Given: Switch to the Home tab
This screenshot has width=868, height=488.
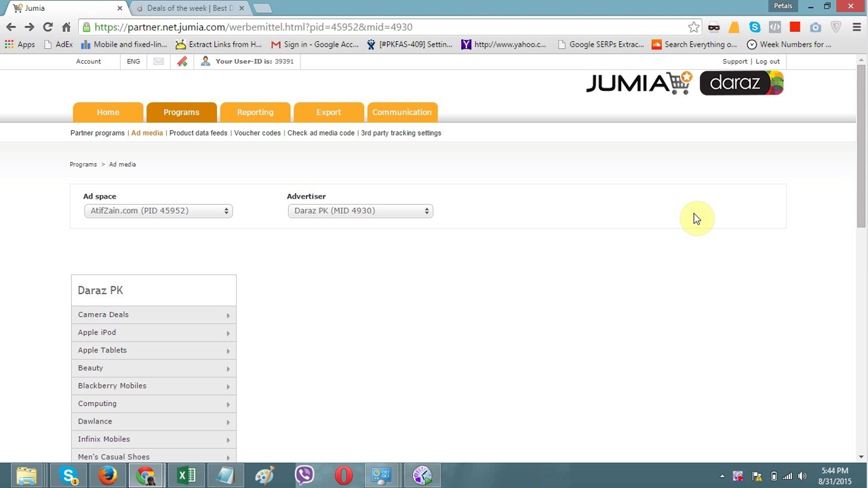Looking at the screenshot, I should [x=108, y=113].
